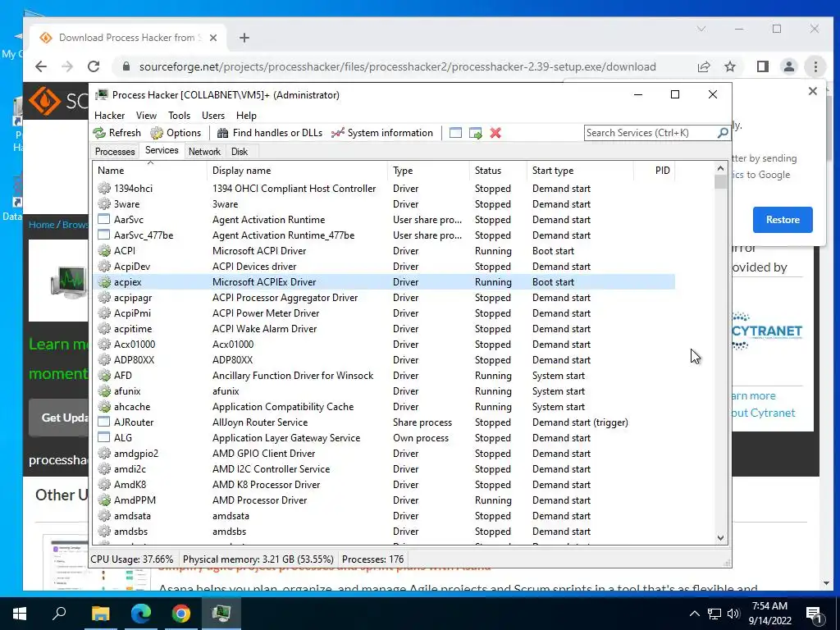The image size is (840, 630).
Task: Select AMD K8 Processor Driver display name
Action: [x=267, y=484]
